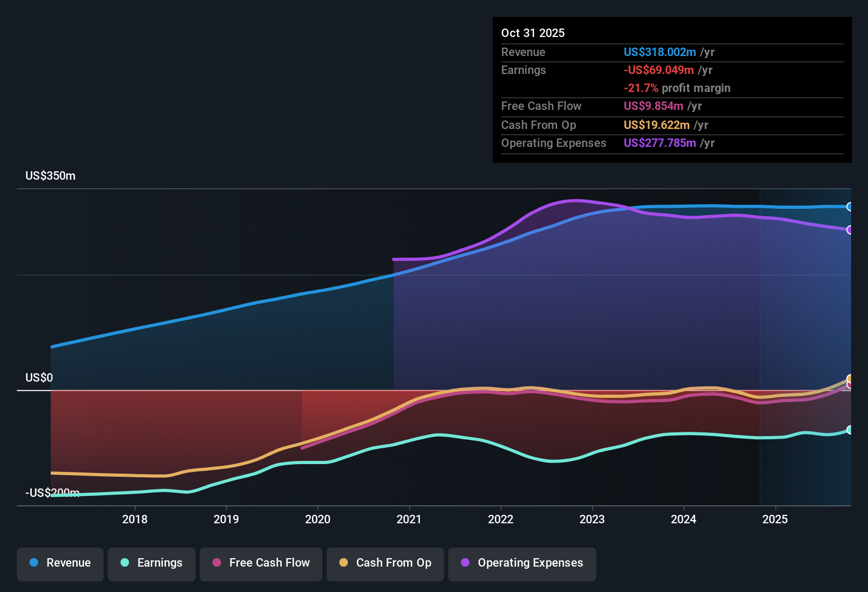
Task: Click the -21.7% profit margin figure
Action: (x=641, y=88)
